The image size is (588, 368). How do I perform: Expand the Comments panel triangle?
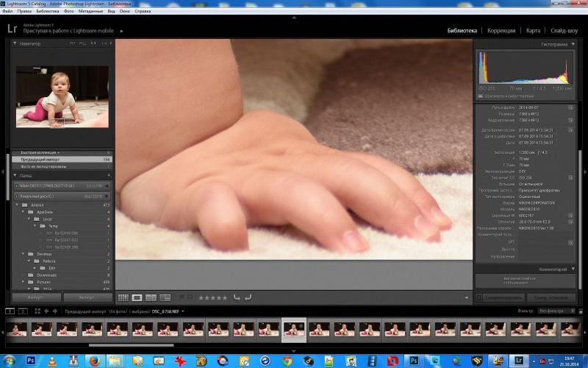point(573,269)
